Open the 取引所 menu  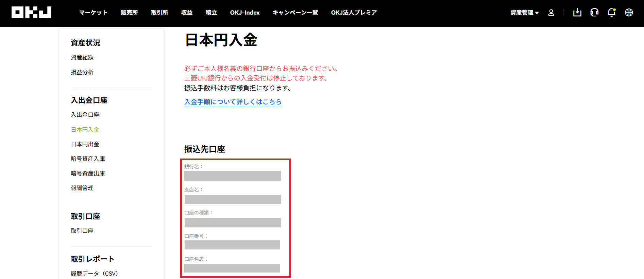[x=159, y=13]
